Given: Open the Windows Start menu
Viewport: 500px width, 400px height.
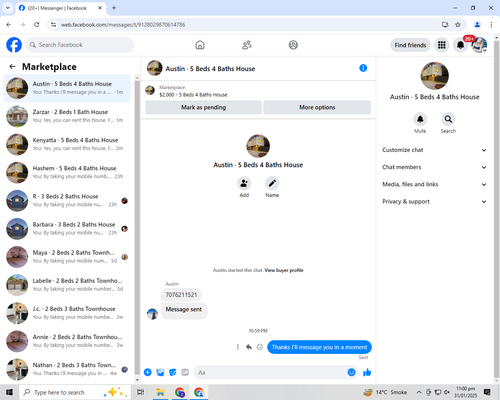Looking at the screenshot, I should point(9,392).
